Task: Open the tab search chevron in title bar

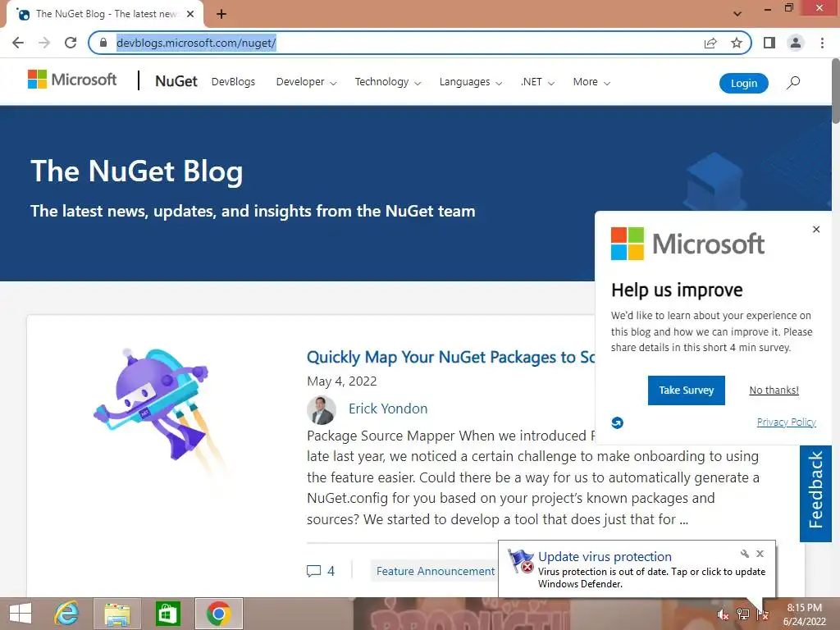Action: click(737, 14)
